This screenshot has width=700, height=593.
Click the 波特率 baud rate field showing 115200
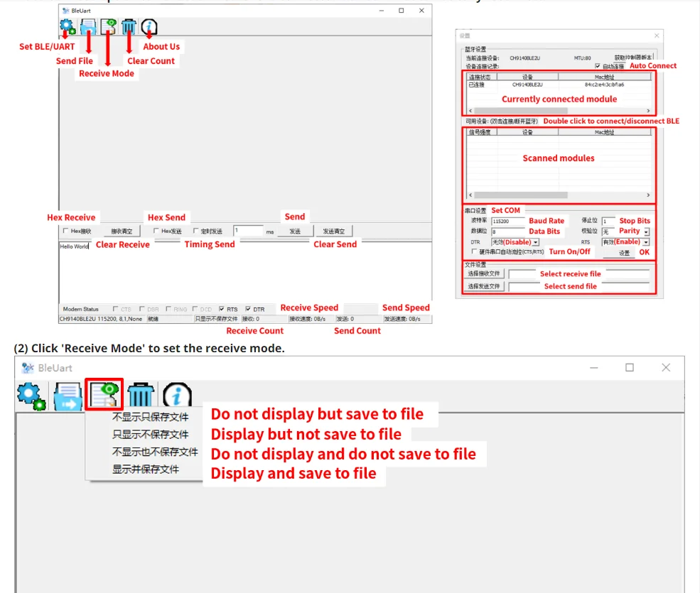click(509, 222)
